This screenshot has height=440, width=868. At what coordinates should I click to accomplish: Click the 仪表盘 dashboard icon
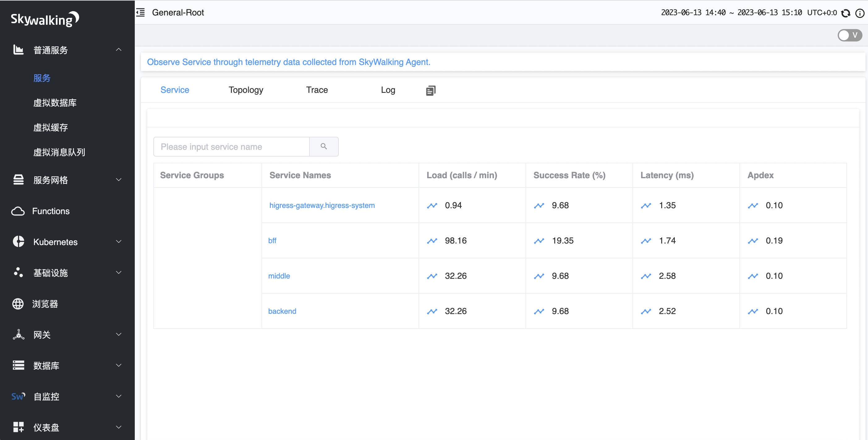(18, 427)
